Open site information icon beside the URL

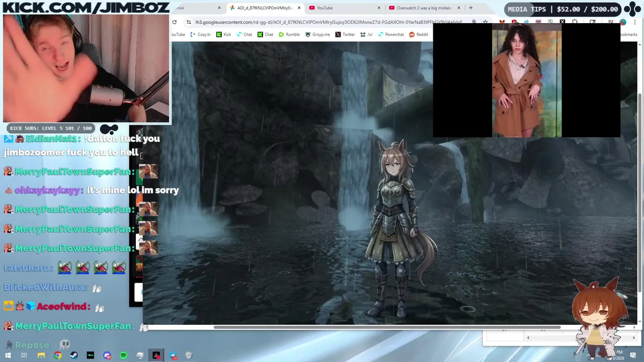(x=189, y=22)
